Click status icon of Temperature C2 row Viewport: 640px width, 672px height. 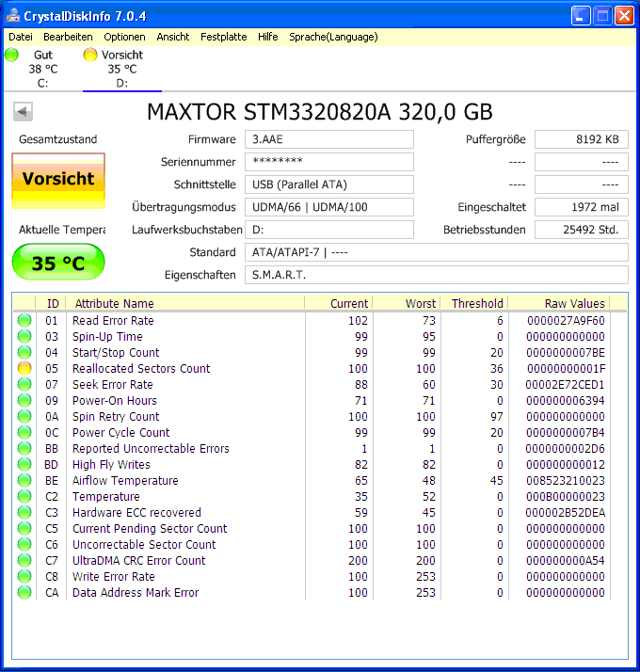click(x=24, y=496)
